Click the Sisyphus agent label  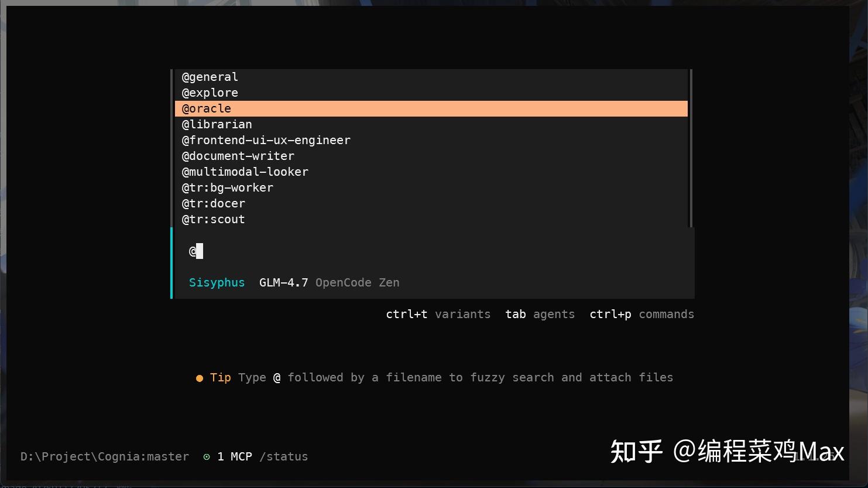217,282
